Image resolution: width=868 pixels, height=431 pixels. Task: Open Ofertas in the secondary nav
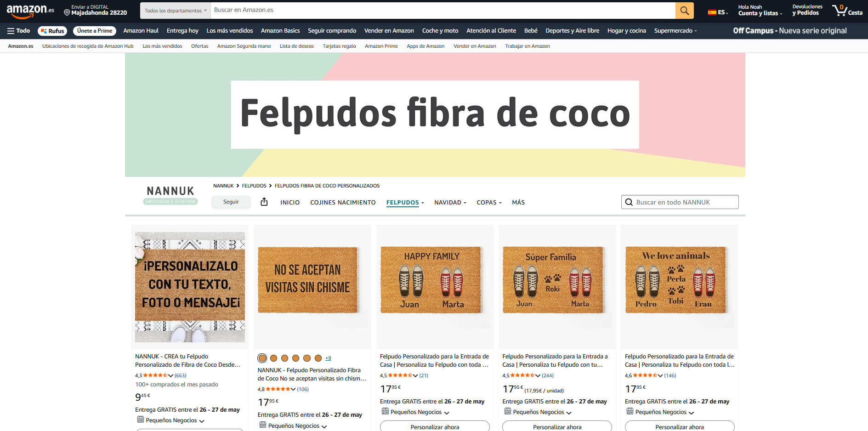pyautogui.click(x=199, y=46)
